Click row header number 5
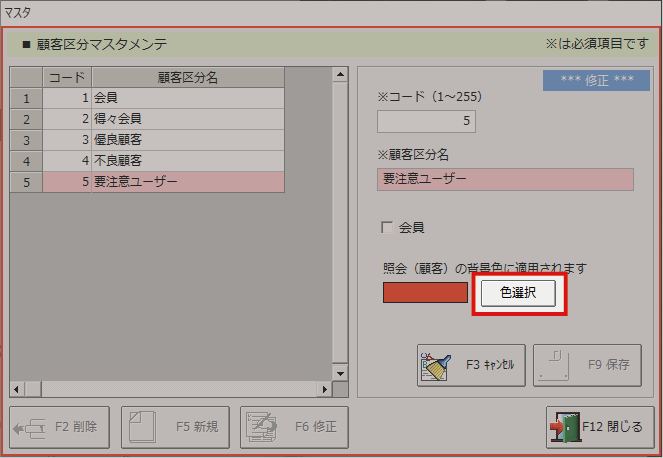Image resolution: width=663 pixels, height=458 pixels. (26, 182)
